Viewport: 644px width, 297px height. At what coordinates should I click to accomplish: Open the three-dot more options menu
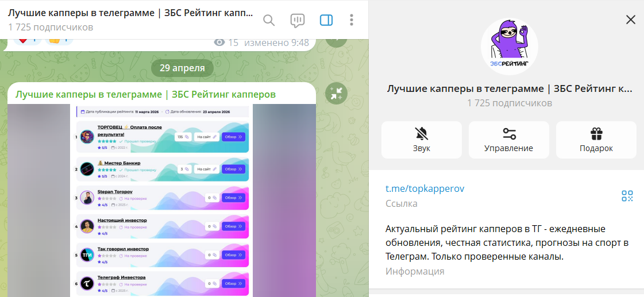[352, 20]
